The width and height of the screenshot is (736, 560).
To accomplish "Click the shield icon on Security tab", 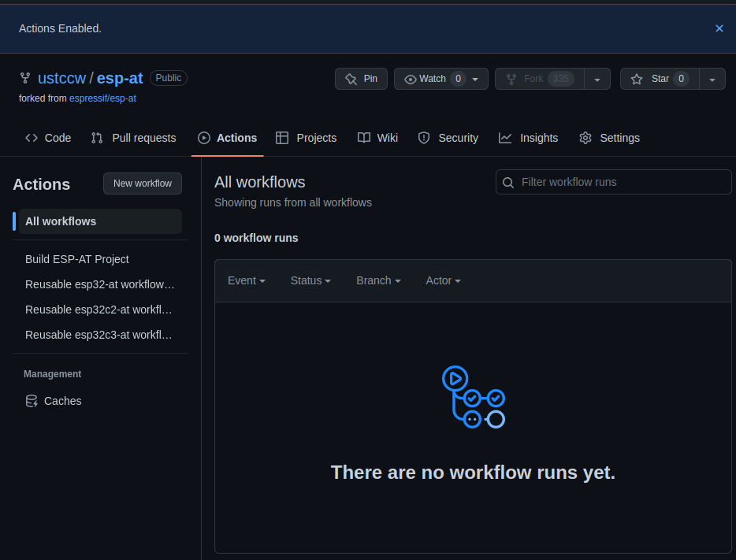I will coord(424,138).
